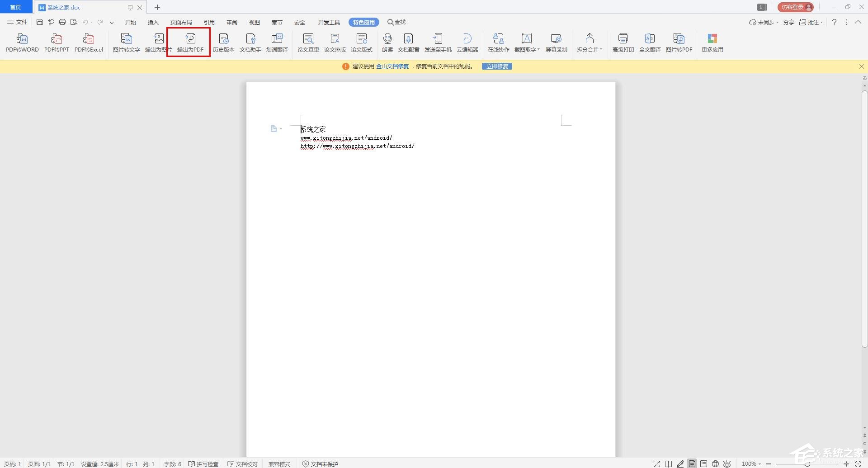The width and height of the screenshot is (868, 468).
Task: Open the 文件 menu
Action: (17, 22)
